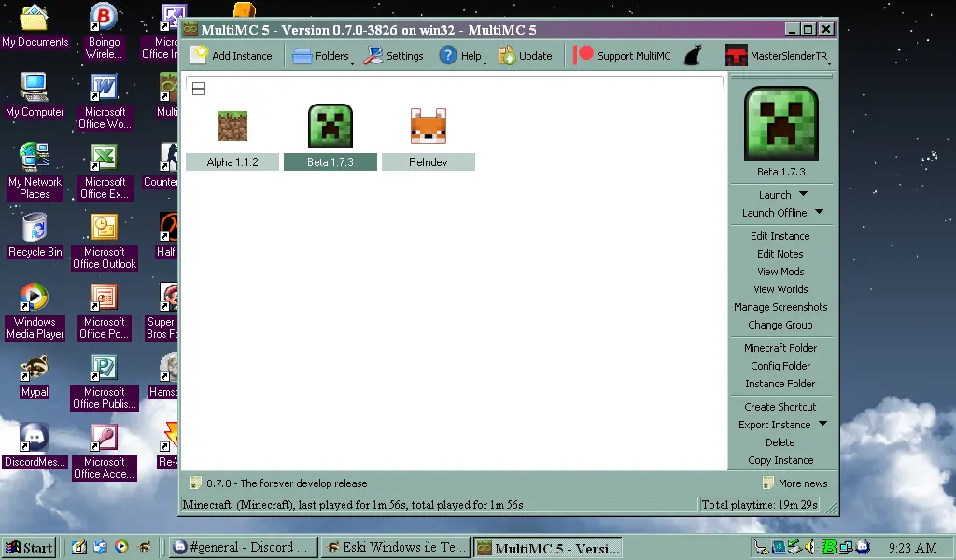Click Support MultiMC Patreon button
Screen dimensions: 956x560
[x=621, y=55]
